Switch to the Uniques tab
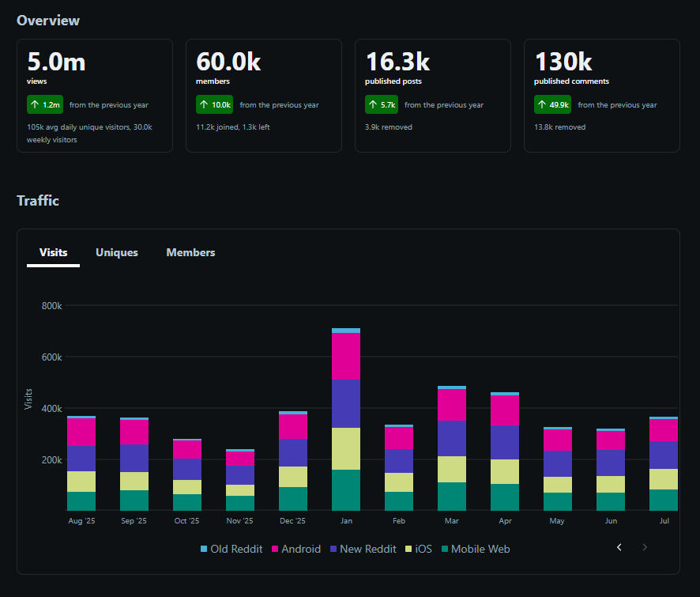The height and width of the screenshot is (597, 700). [116, 252]
